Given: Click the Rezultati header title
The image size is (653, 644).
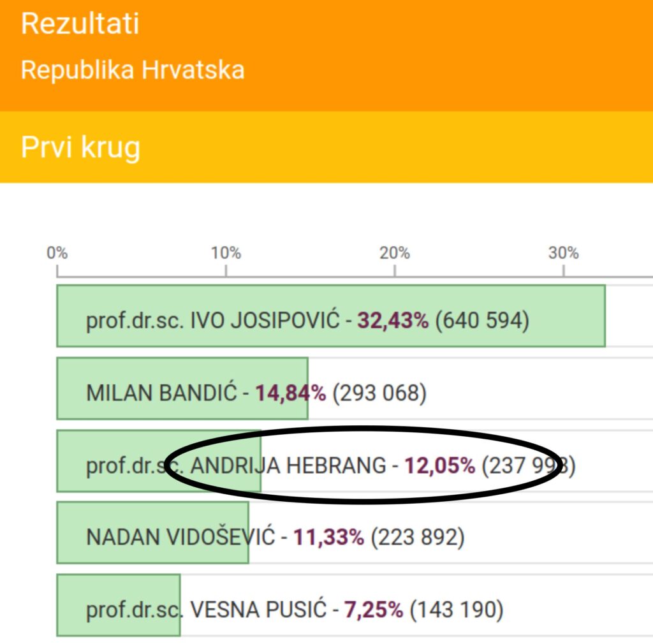Looking at the screenshot, I should click(x=80, y=24).
